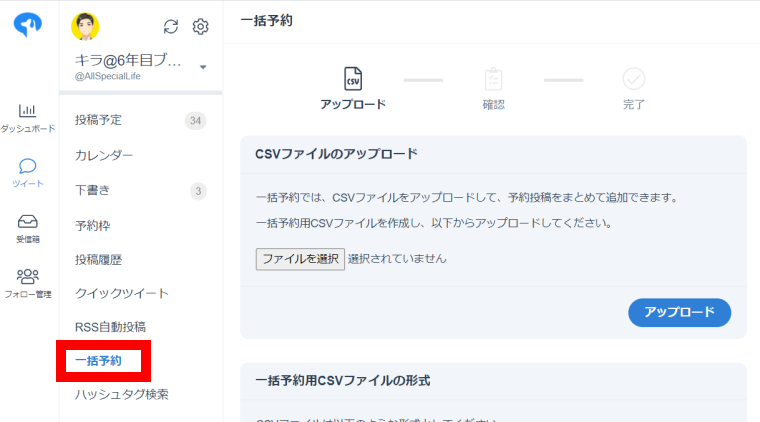Click the SocialDog logo icon

point(28,25)
